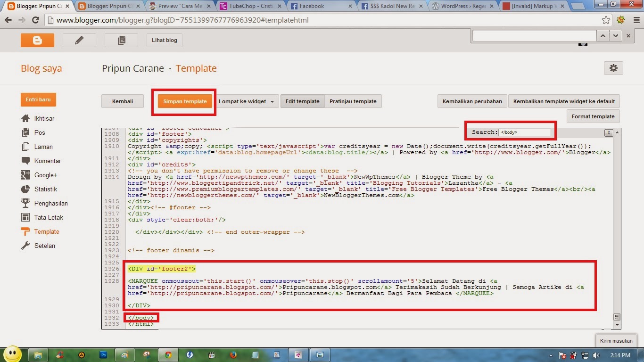Switch to the TubeChop tab
This screenshot has width=644, height=362.
[x=250, y=6]
